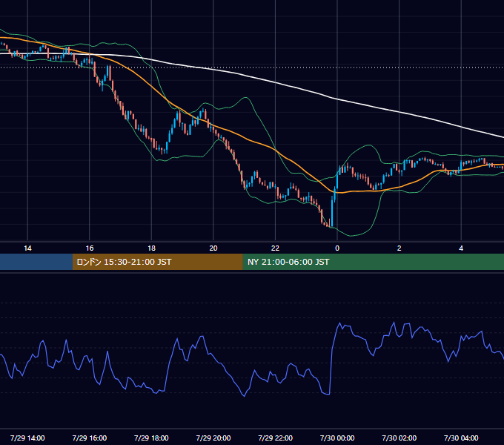
Task: Click the ロンドン 15:30-21:00 JST session band
Action: point(157,262)
